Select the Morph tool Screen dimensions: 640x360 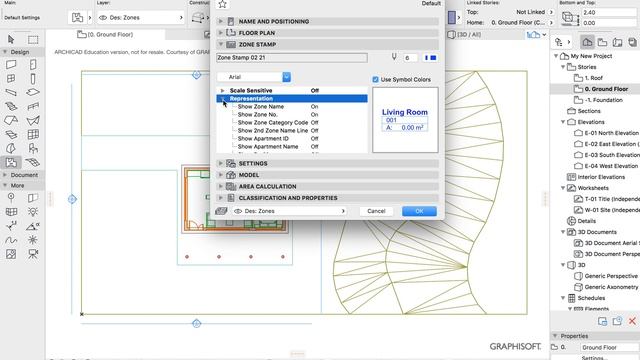11,148
